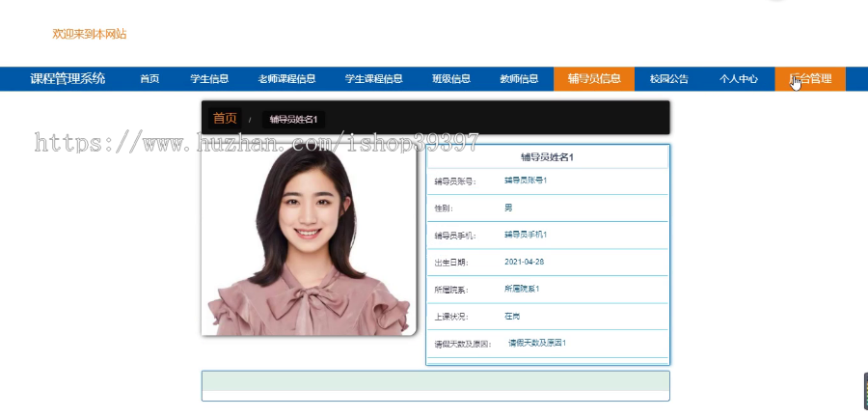The width and height of the screenshot is (868, 417).
Task: Click the 首页 breadcrumb link
Action: [225, 118]
